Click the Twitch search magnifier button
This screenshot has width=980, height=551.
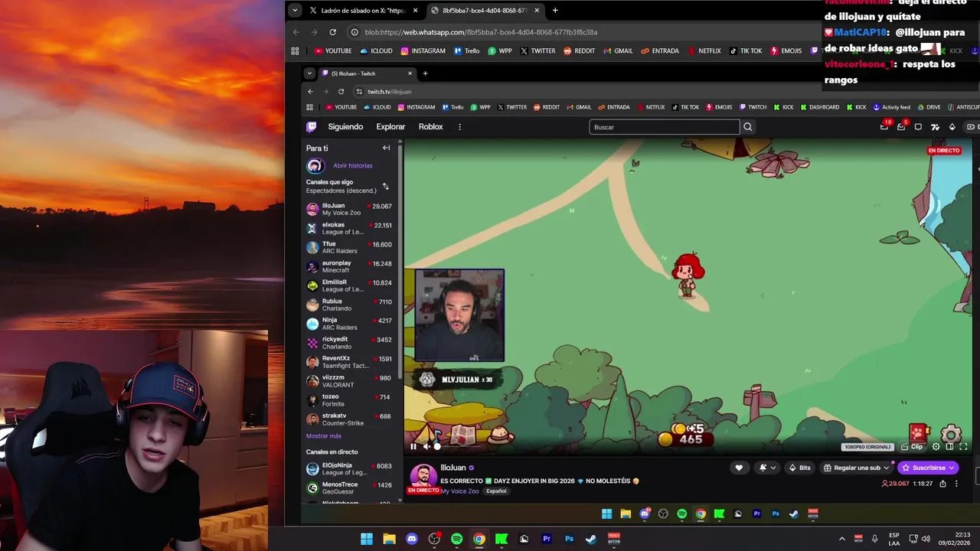coord(748,127)
